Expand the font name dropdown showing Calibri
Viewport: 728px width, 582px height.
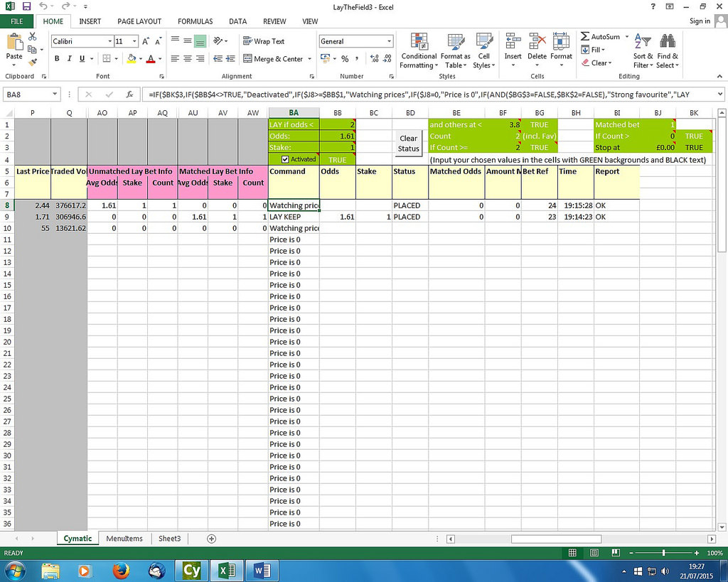coord(109,41)
